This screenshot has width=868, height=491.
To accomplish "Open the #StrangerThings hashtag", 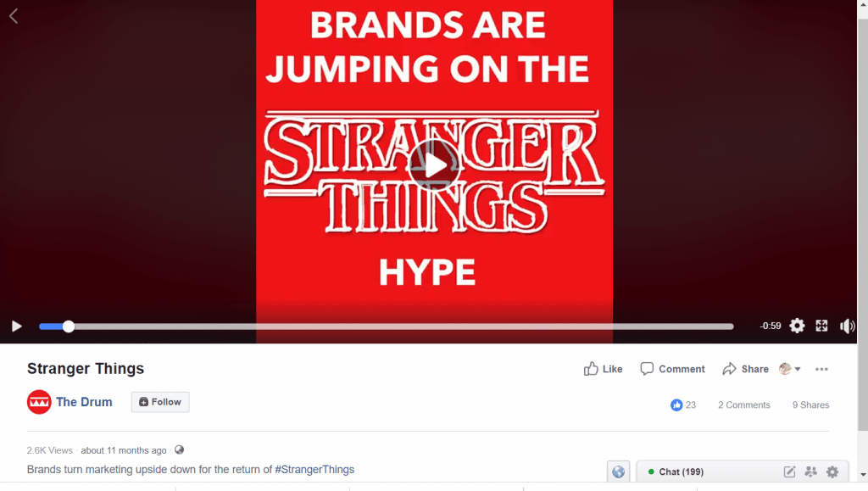I will pos(314,470).
